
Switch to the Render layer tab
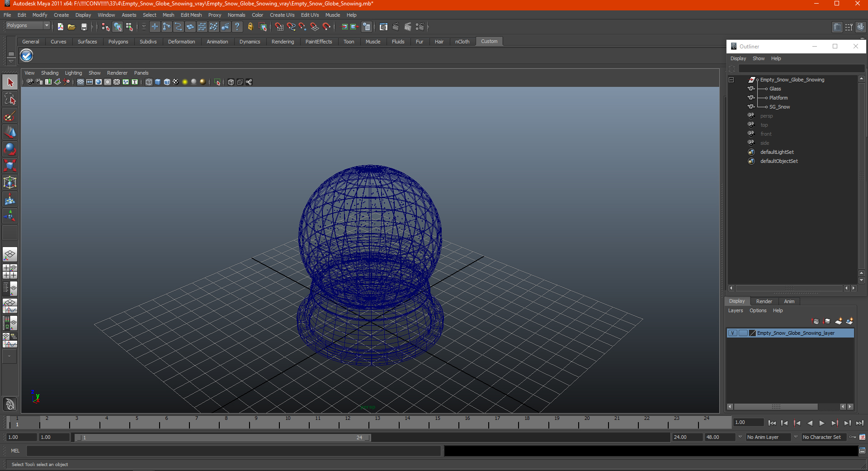pyautogui.click(x=764, y=301)
